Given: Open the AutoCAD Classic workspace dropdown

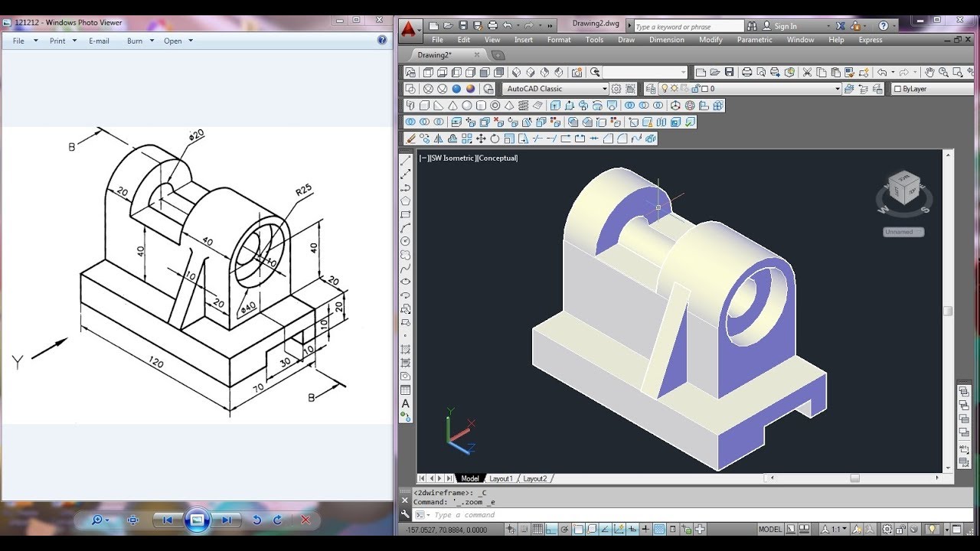Looking at the screenshot, I should click(x=604, y=89).
